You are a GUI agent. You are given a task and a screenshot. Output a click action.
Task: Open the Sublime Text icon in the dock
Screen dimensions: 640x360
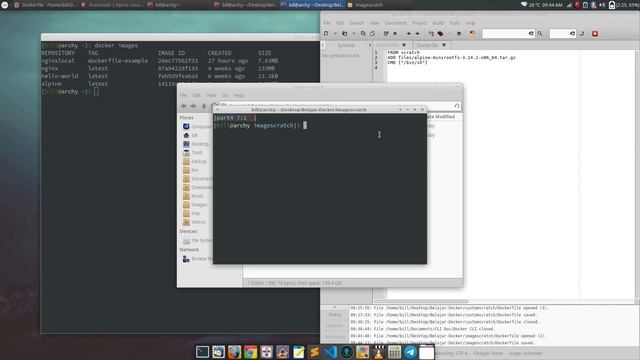pos(314,352)
